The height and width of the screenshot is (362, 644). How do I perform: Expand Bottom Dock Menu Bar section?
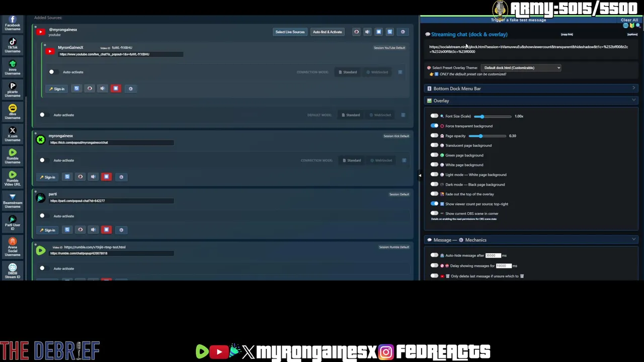[x=531, y=88]
